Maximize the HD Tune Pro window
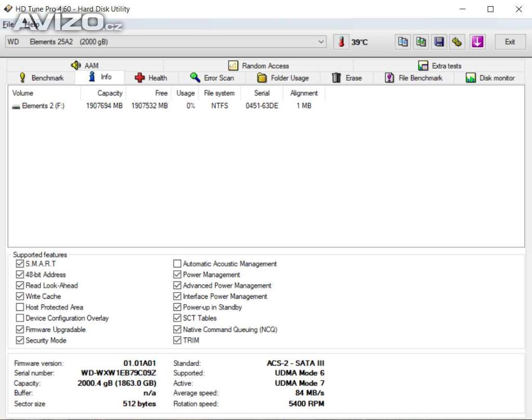The height and width of the screenshot is (420, 532). point(490,9)
